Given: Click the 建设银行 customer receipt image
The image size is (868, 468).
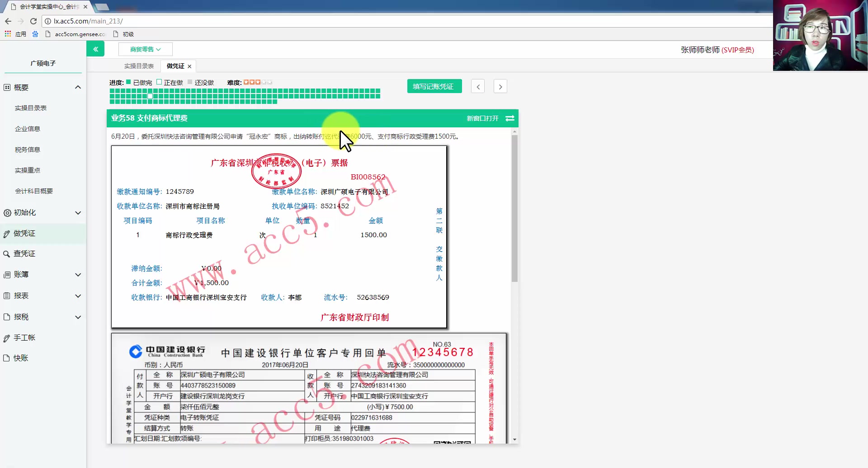Looking at the screenshot, I should point(309,388).
